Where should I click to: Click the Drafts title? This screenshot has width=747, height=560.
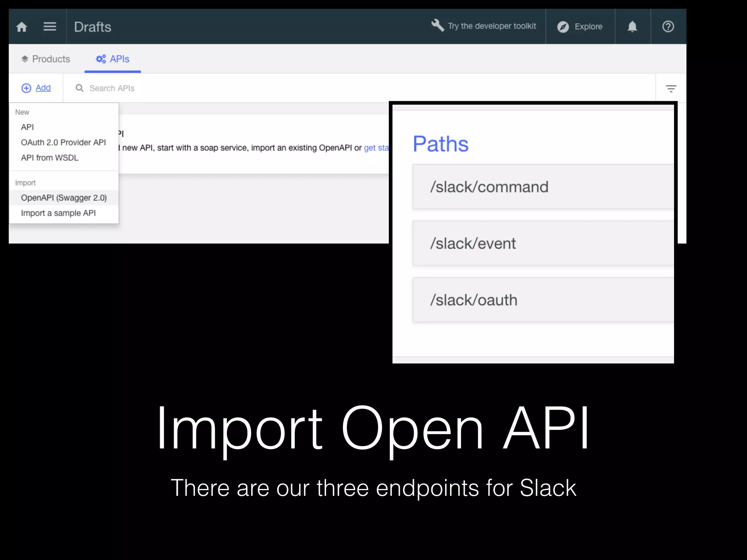[93, 27]
